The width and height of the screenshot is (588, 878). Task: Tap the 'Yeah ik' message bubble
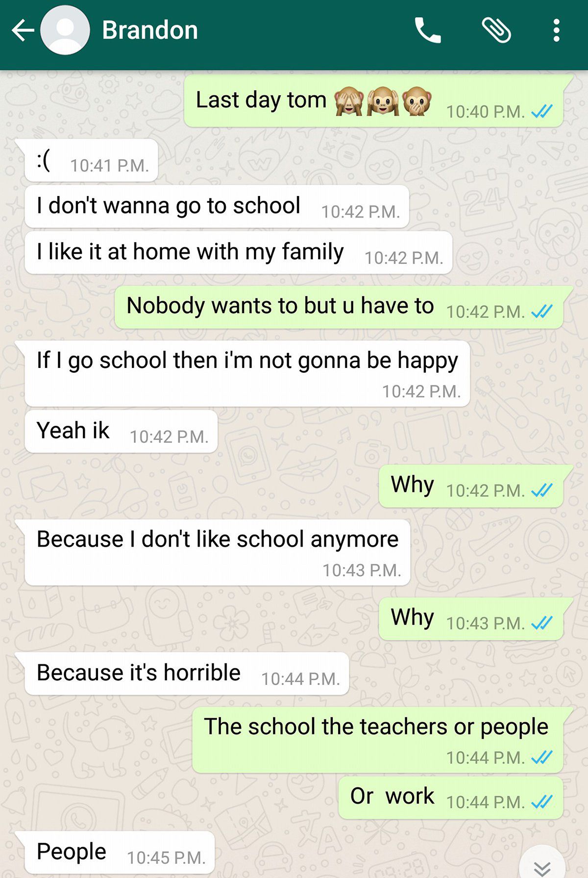tap(121, 432)
